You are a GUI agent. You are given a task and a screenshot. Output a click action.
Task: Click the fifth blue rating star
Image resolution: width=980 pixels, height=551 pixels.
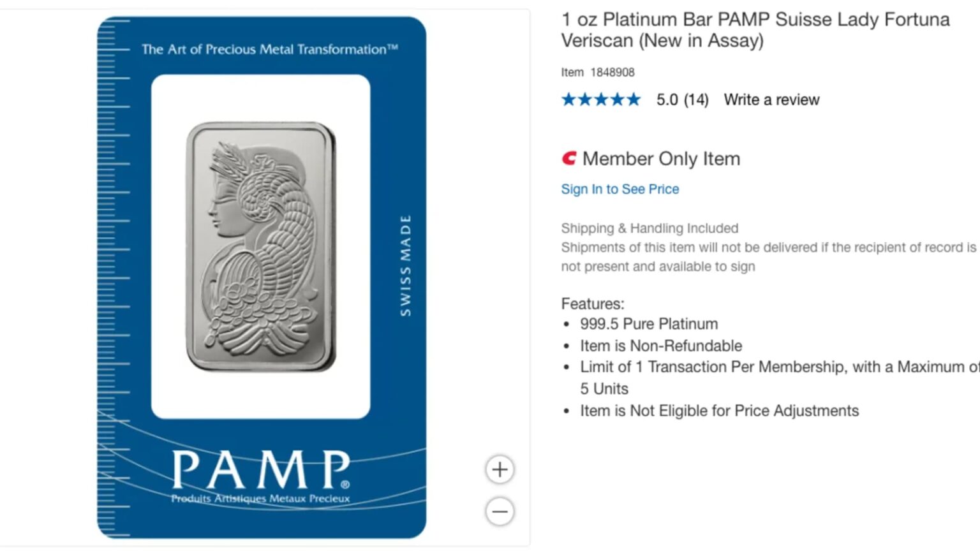pyautogui.click(x=634, y=99)
